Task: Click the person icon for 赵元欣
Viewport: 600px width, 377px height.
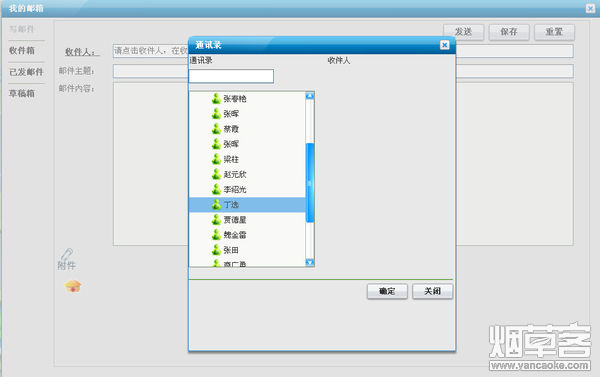Action: [x=216, y=174]
